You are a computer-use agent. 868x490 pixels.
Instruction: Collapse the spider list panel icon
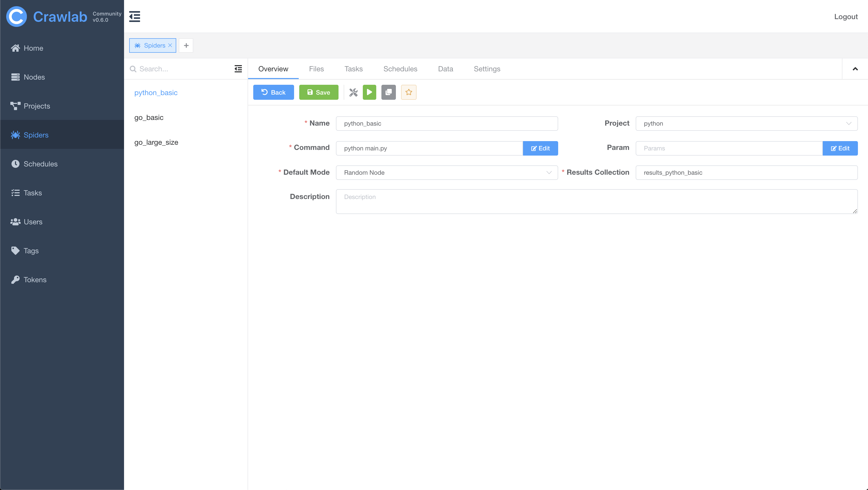[x=238, y=69]
